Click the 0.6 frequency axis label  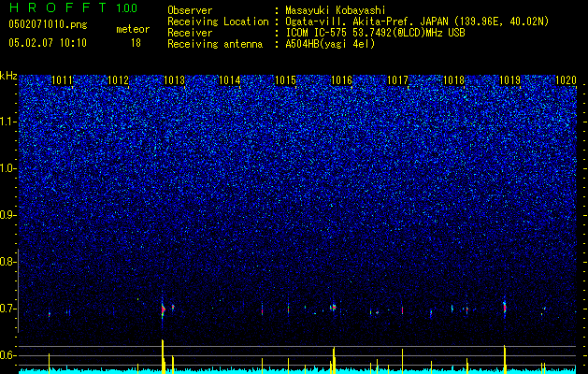point(8,355)
